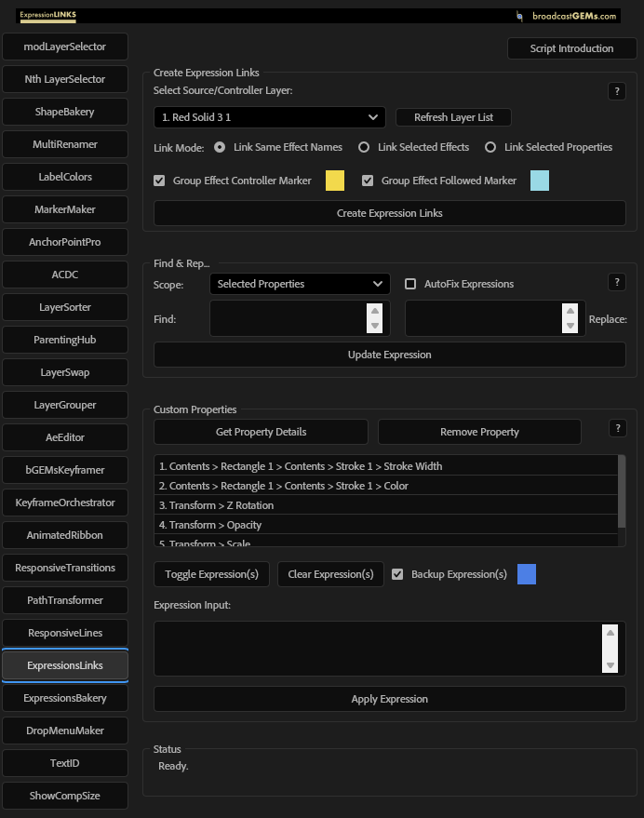Image resolution: width=644 pixels, height=818 pixels.
Task: Click the Expression Input scroll up arrow
Action: 610,632
